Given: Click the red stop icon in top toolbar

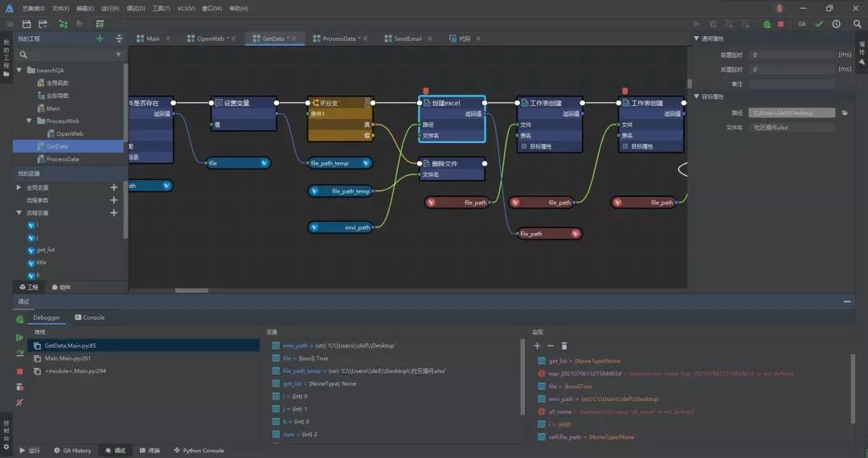Looking at the screenshot, I should [780, 24].
